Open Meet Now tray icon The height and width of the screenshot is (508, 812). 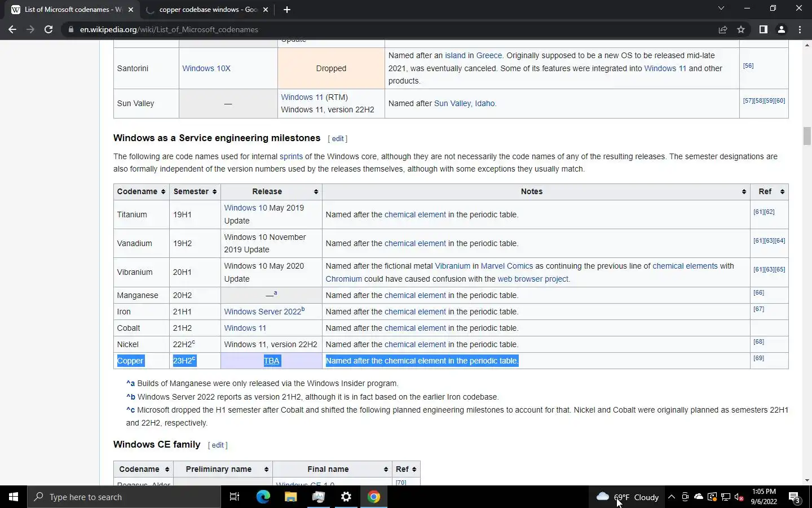pos(685,497)
